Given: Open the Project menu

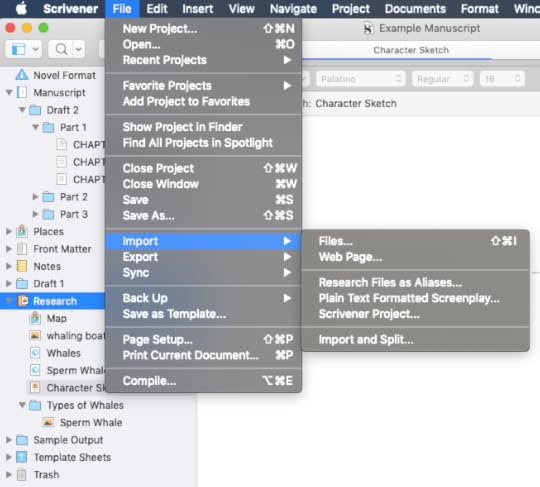Looking at the screenshot, I should pyautogui.click(x=351, y=9).
